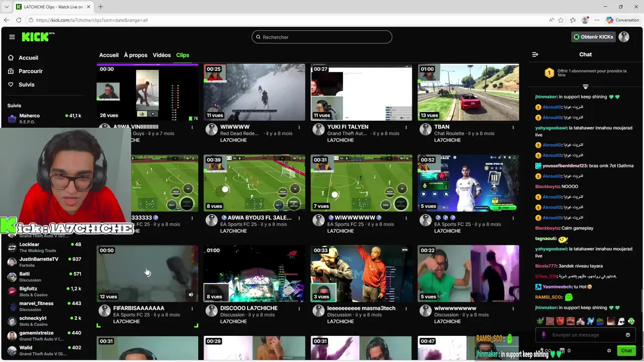Viewport: 644px width, 362px height.
Task: Insert the cat emote
Action: (581, 321)
